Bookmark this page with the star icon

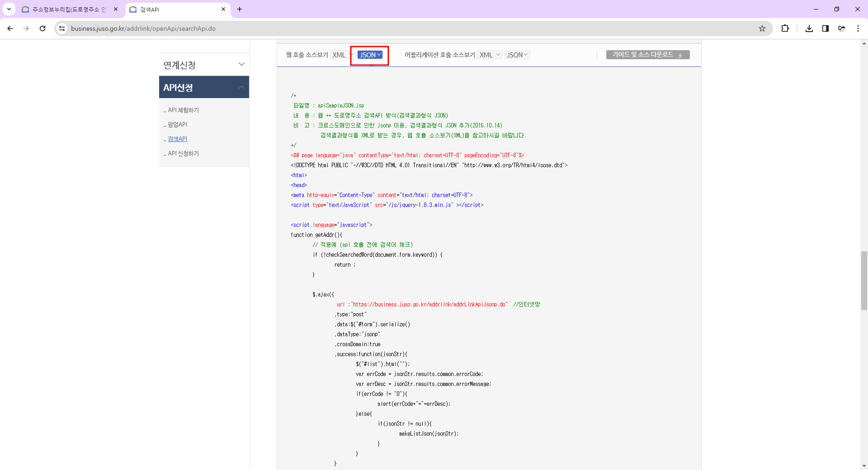pyautogui.click(x=762, y=28)
